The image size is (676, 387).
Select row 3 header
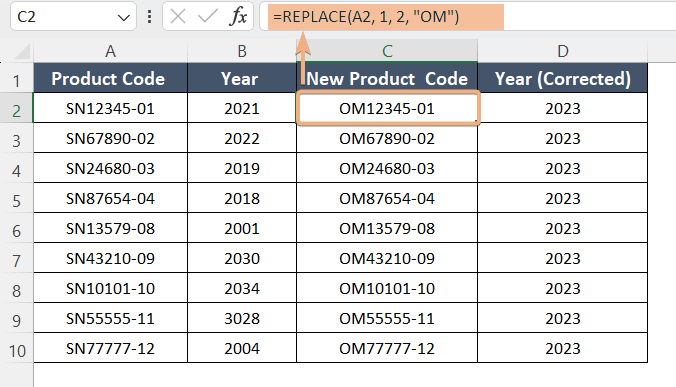click(16, 139)
